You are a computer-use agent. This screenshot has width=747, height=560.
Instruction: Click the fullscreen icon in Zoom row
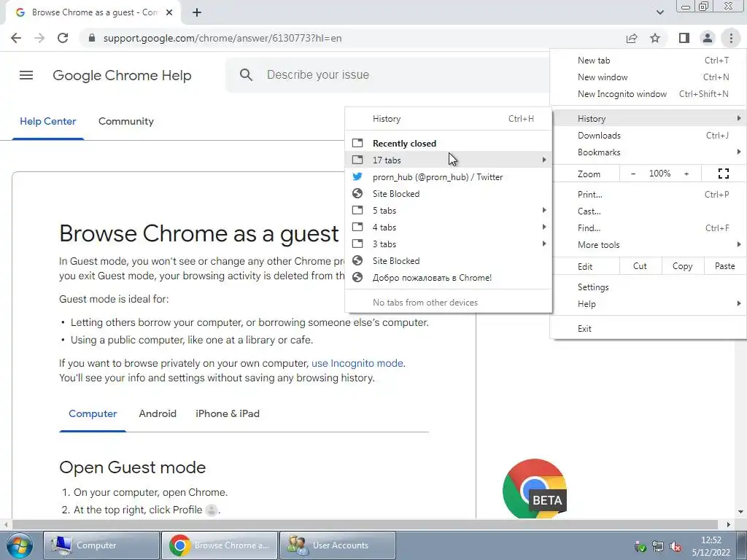(x=723, y=174)
